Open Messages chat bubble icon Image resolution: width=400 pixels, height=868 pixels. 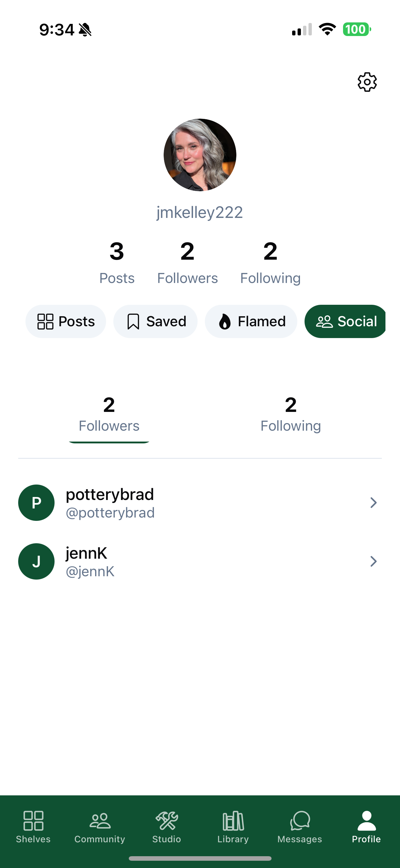click(x=300, y=820)
